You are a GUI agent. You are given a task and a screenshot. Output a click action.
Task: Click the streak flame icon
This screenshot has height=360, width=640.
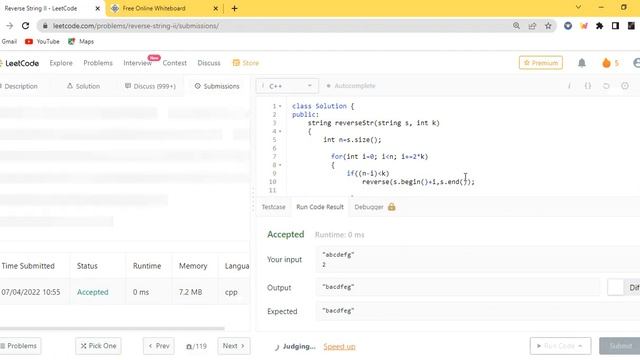[606, 63]
